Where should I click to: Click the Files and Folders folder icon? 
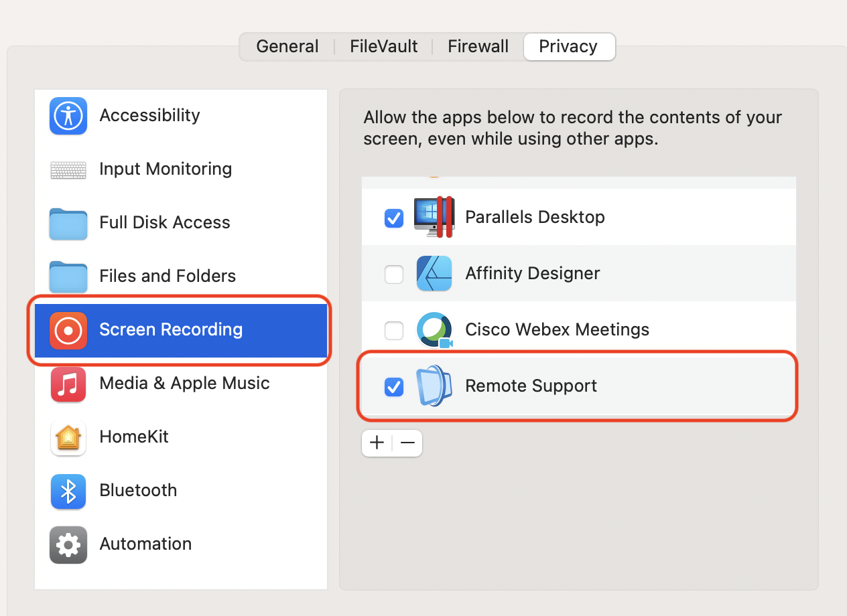(x=68, y=277)
